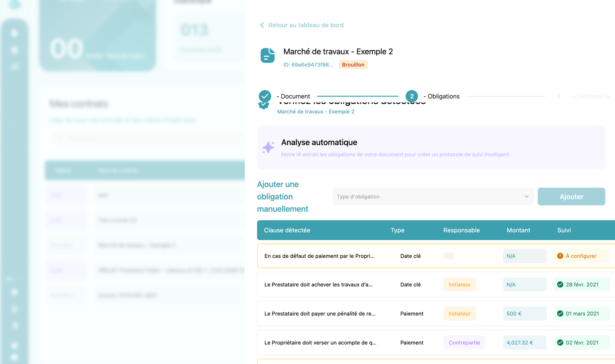Toggle the 'Initiateur' responsable badge on the Date clé row

point(459,285)
